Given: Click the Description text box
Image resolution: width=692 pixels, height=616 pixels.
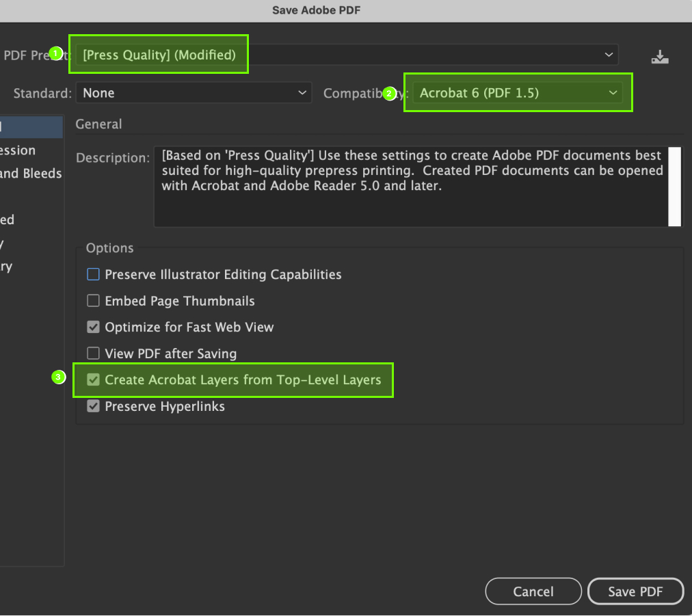Looking at the screenshot, I should point(411,187).
